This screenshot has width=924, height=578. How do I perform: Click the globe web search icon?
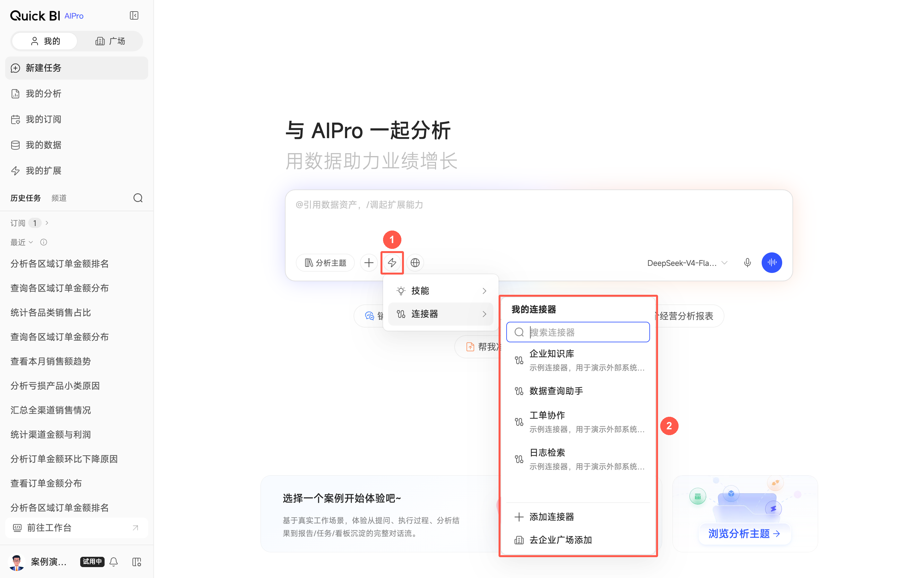click(415, 263)
